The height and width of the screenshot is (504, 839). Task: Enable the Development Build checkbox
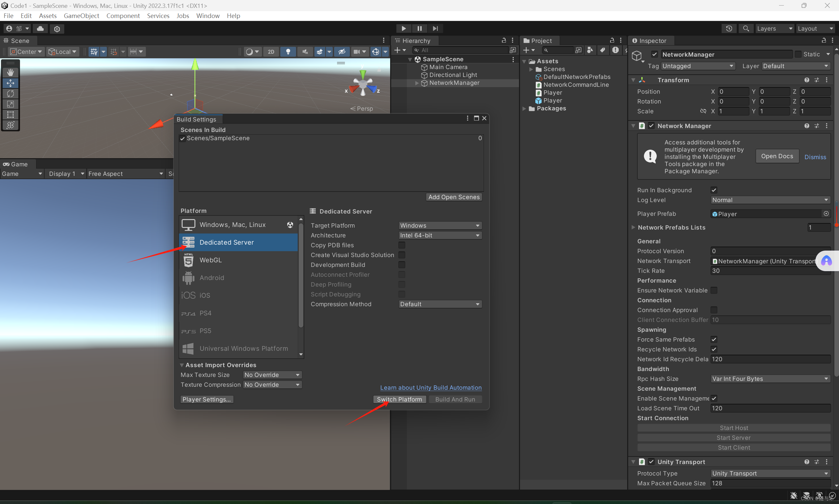[x=402, y=265]
